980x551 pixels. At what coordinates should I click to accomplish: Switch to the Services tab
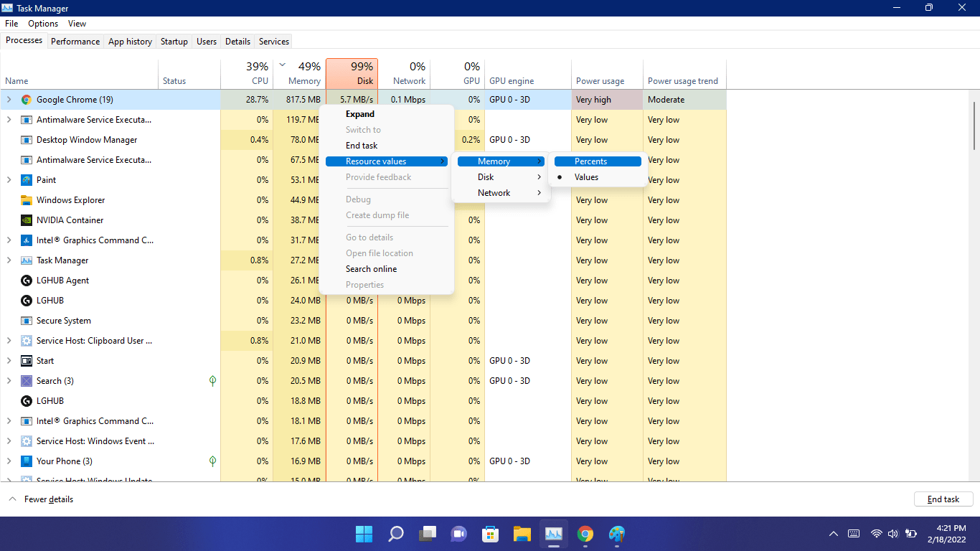click(274, 42)
